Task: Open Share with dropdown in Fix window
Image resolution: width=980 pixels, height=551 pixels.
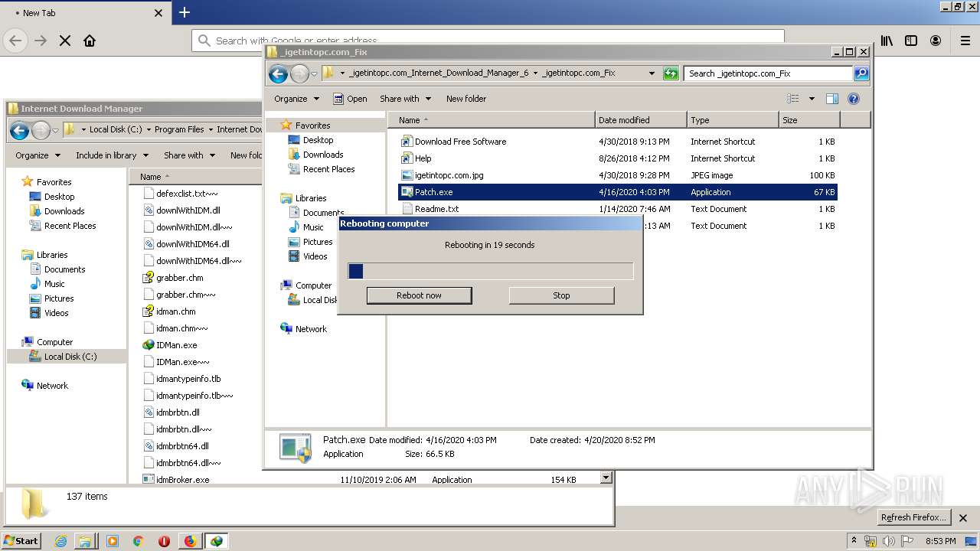Action: (405, 99)
